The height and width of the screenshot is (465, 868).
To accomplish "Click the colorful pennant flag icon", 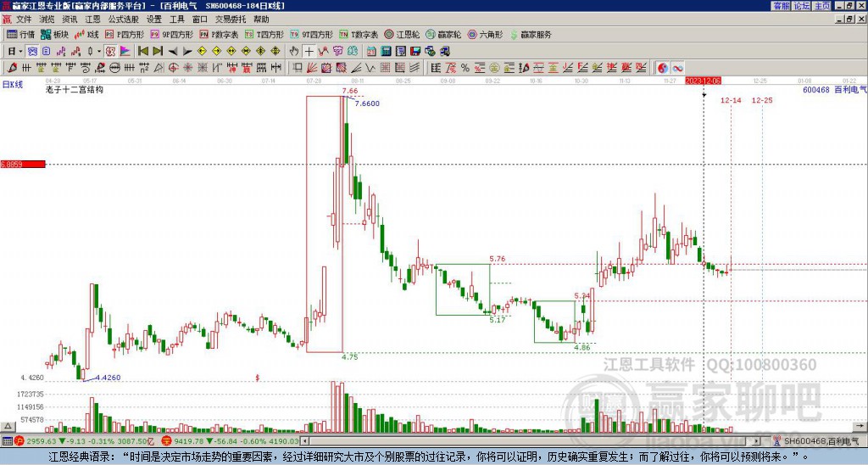I will click(125, 51).
